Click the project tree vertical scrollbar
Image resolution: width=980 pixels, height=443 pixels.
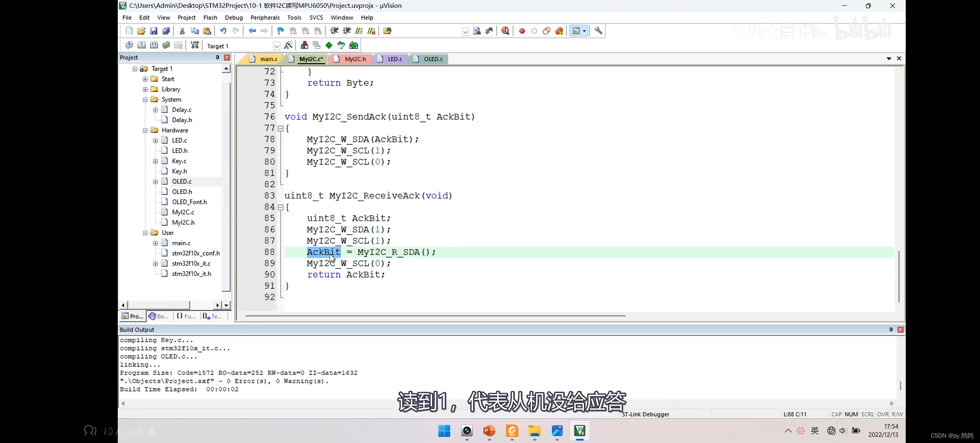pos(226,187)
